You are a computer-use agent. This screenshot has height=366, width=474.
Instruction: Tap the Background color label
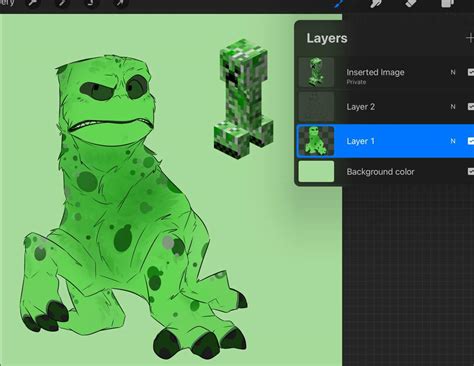(x=380, y=172)
